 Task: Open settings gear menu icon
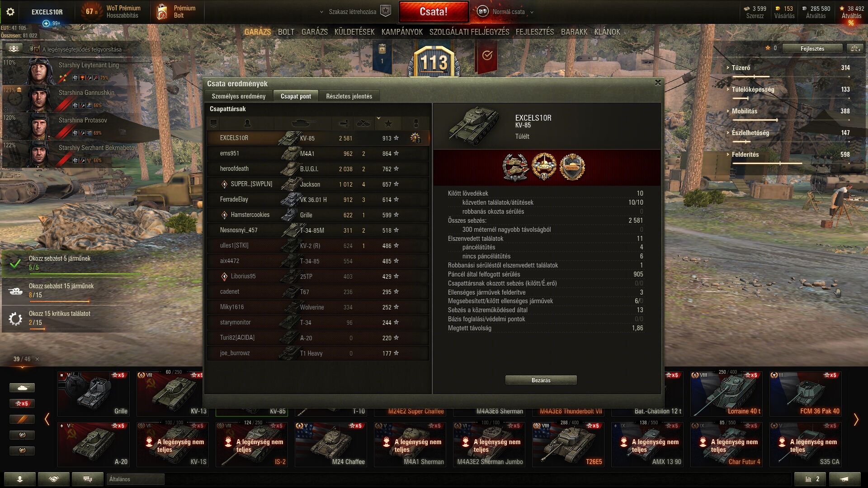pyautogui.click(x=10, y=12)
